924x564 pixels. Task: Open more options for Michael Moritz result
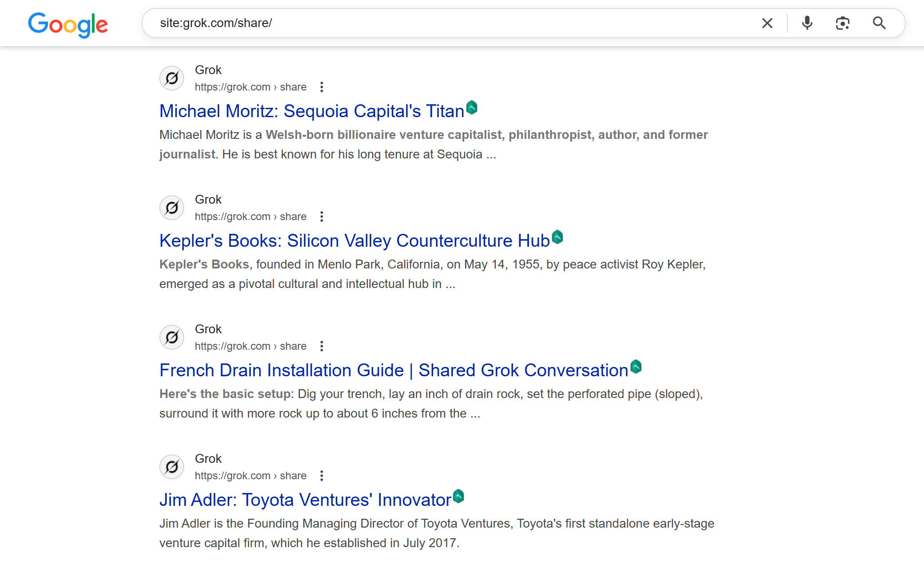pos(322,87)
